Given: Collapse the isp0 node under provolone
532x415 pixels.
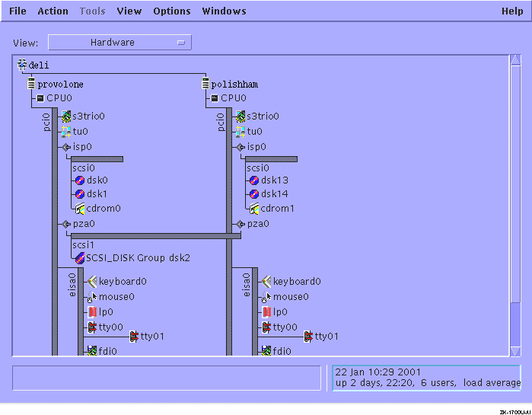Looking at the screenshot, I should click(67, 147).
